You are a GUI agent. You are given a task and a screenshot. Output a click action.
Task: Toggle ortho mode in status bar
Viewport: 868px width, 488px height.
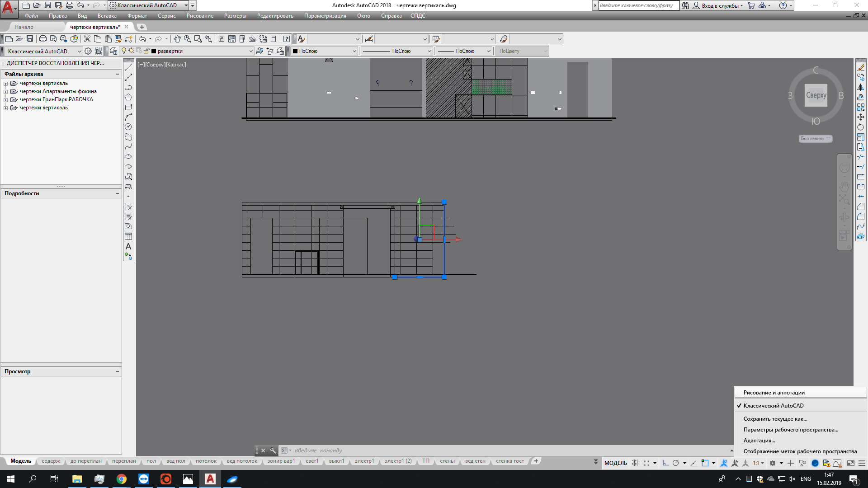[665, 463]
